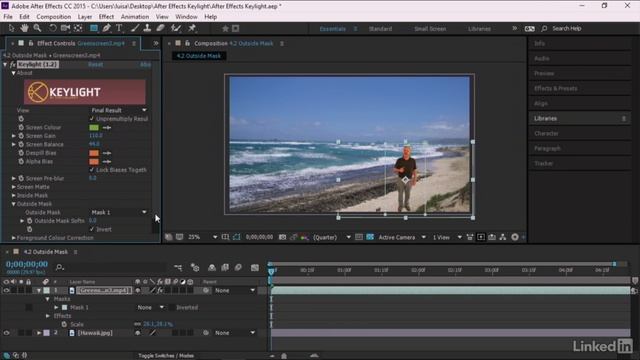Open the Composition menu
The width and height of the screenshot is (640, 360).
coord(53,17)
